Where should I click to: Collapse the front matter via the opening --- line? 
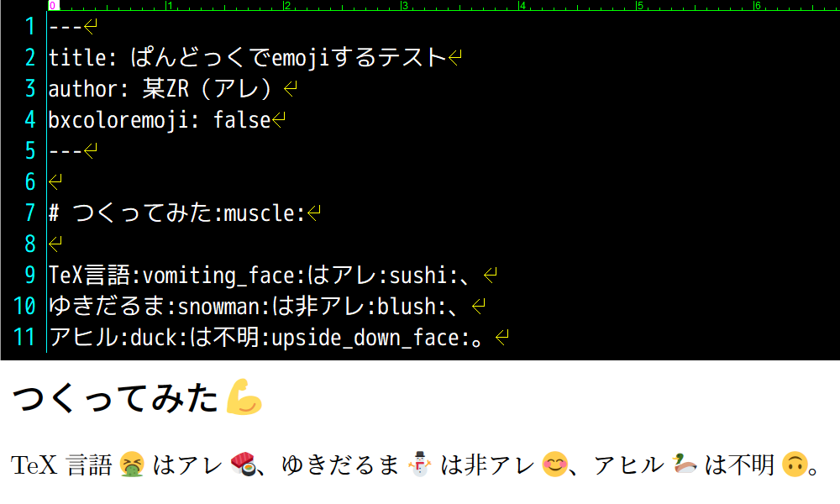coord(67,26)
